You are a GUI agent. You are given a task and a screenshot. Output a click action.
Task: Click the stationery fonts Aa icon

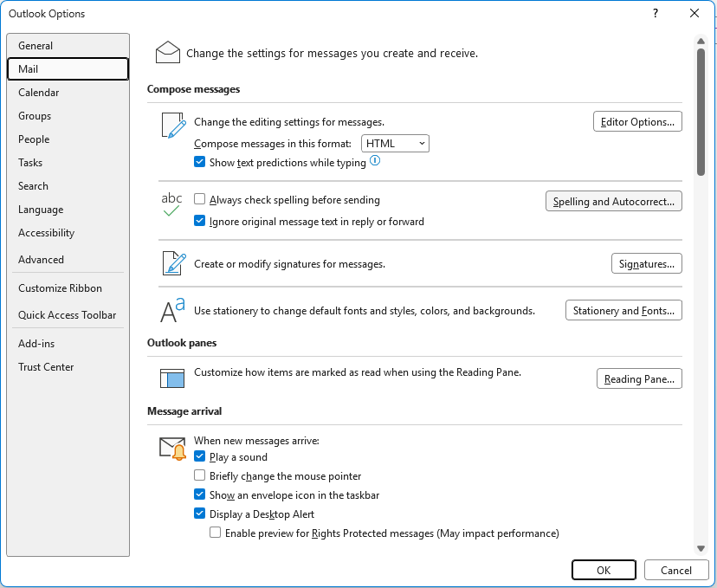172,310
